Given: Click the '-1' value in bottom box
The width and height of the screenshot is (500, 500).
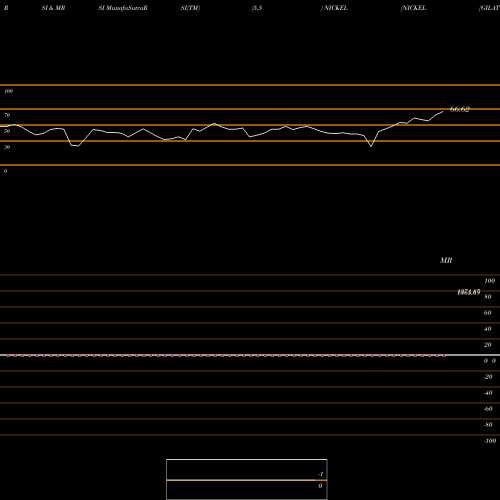Looking at the screenshot, I should tap(321, 474).
